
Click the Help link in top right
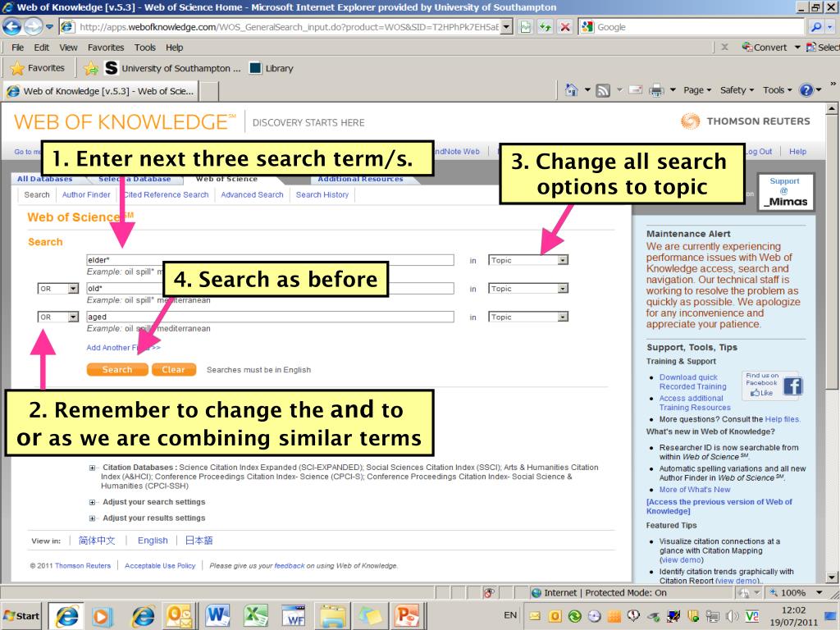(797, 152)
